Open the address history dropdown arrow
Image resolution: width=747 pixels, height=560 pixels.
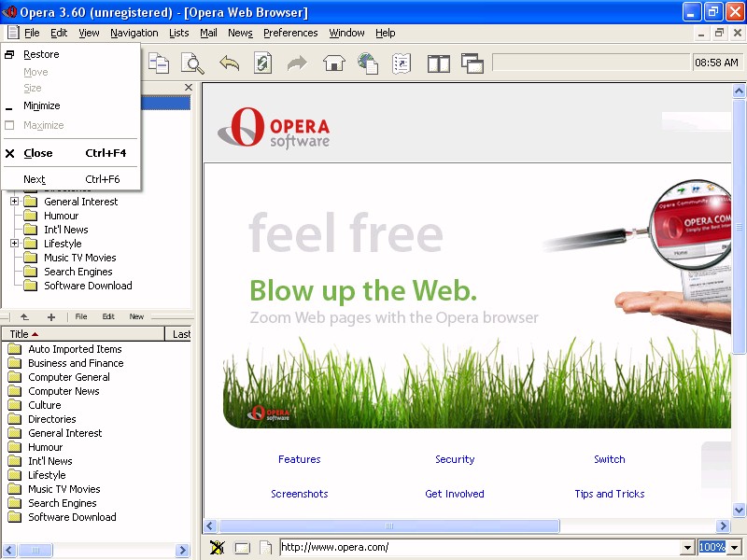[x=687, y=548]
